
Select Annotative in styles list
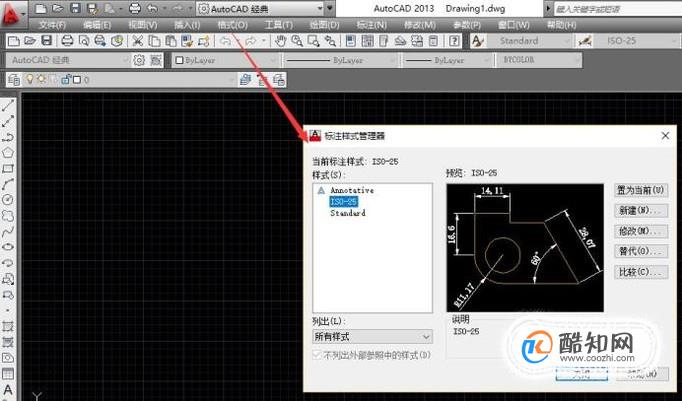[x=352, y=190]
